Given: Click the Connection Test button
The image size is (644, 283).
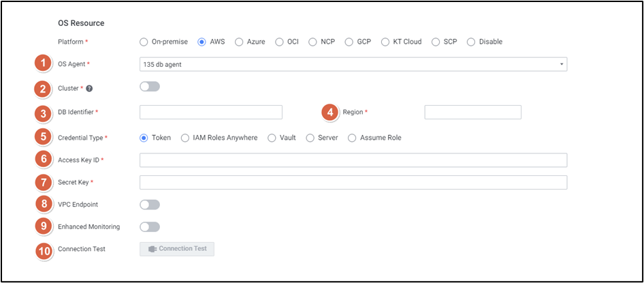Looking at the screenshot, I should 177,249.
